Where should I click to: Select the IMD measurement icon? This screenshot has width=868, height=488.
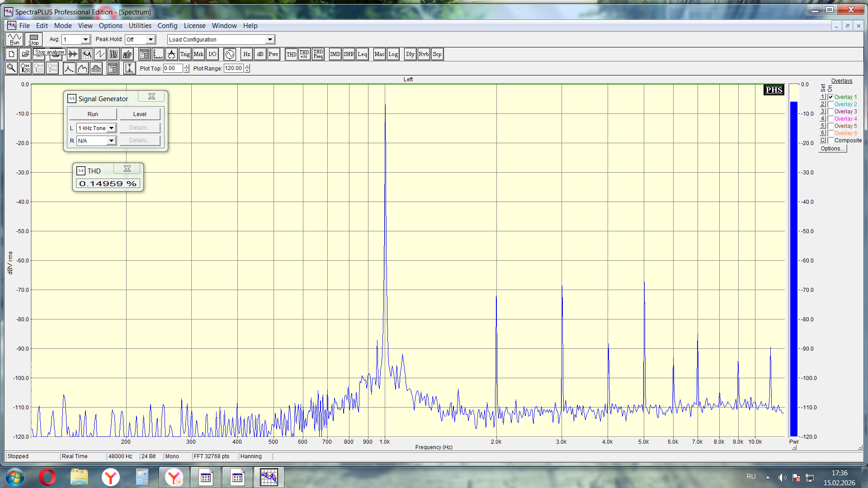pos(335,54)
